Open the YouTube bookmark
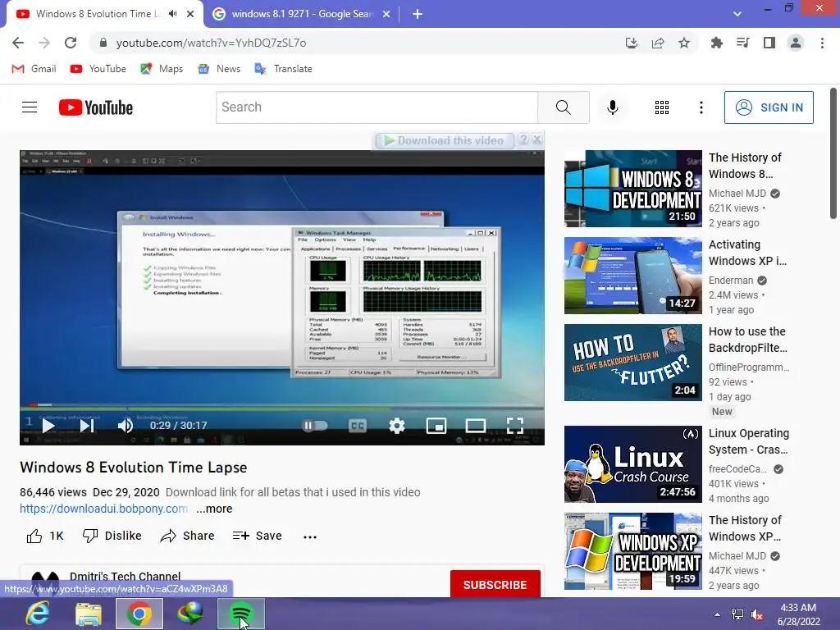840x630 pixels. click(98, 69)
